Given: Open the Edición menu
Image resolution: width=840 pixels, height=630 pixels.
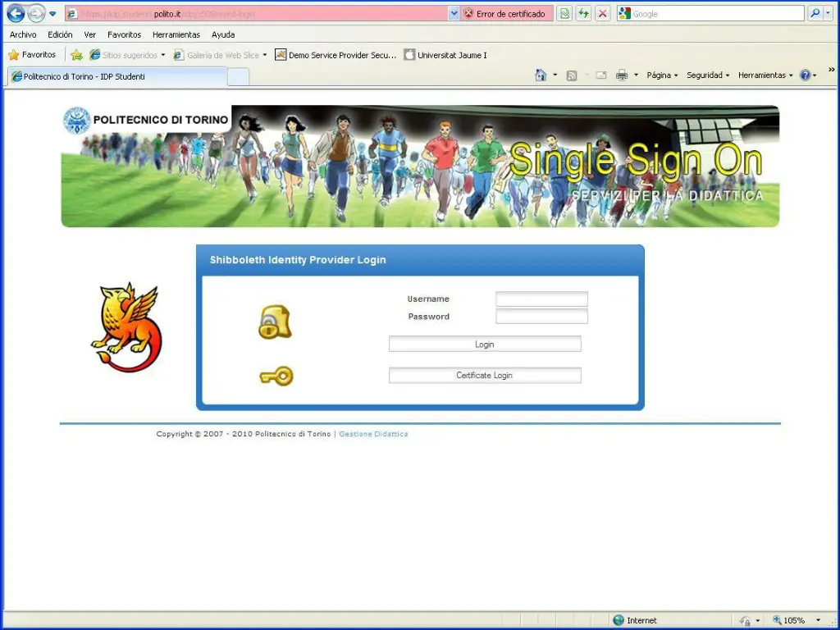Looking at the screenshot, I should (x=60, y=34).
